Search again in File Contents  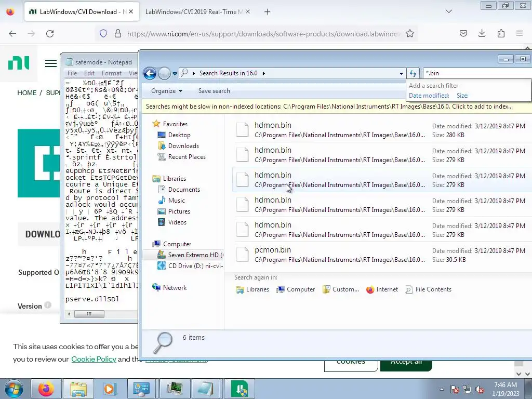[428, 289]
